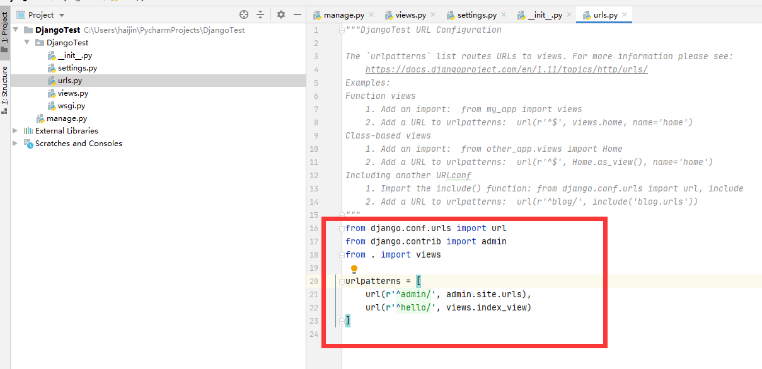Click the Scratches and Consoles icon

tap(28, 143)
